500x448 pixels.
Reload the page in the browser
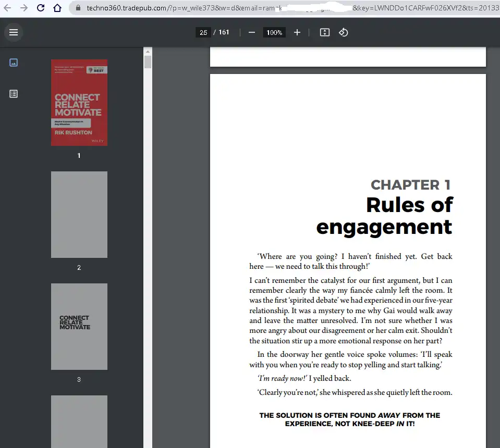click(x=41, y=8)
